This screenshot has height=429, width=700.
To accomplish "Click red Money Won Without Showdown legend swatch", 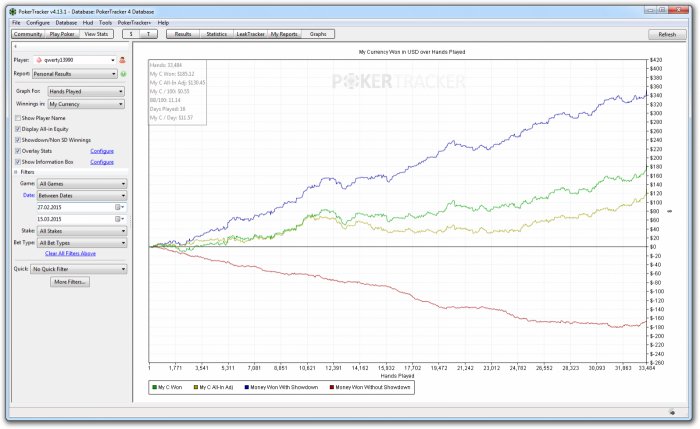I will pyautogui.click(x=332, y=387).
